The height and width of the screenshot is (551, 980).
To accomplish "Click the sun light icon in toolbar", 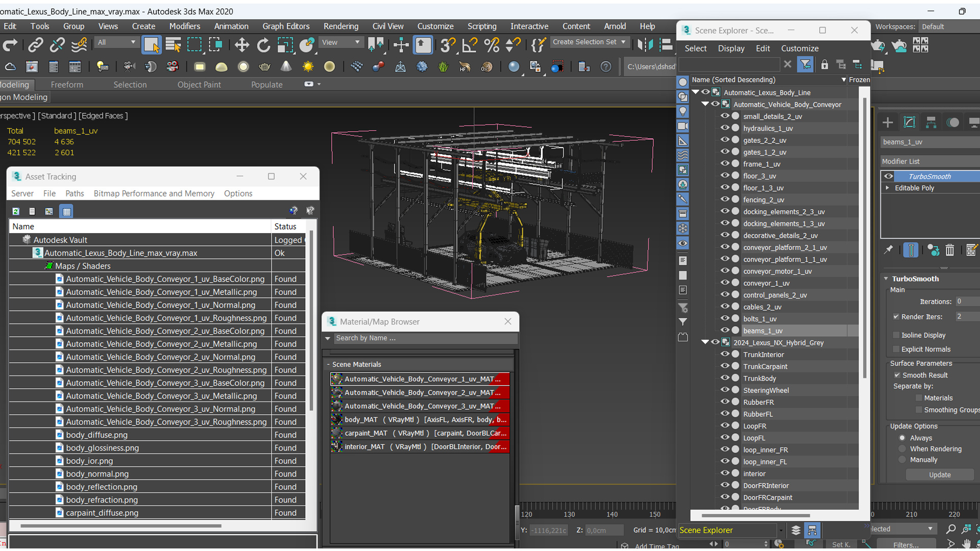I will (308, 67).
